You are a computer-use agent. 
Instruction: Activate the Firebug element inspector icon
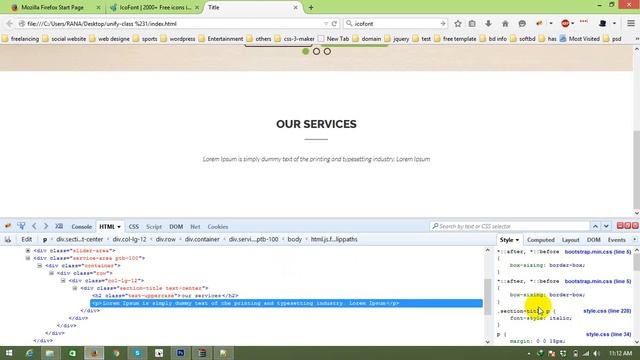pos(21,226)
